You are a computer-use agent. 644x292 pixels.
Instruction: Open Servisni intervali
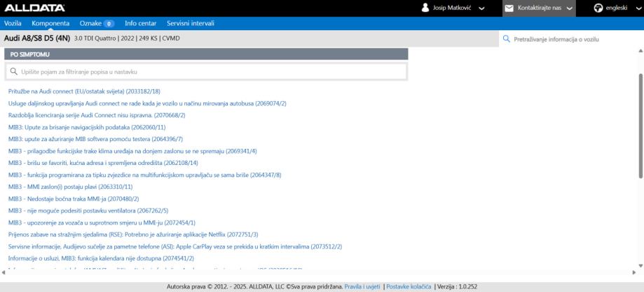(191, 23)
